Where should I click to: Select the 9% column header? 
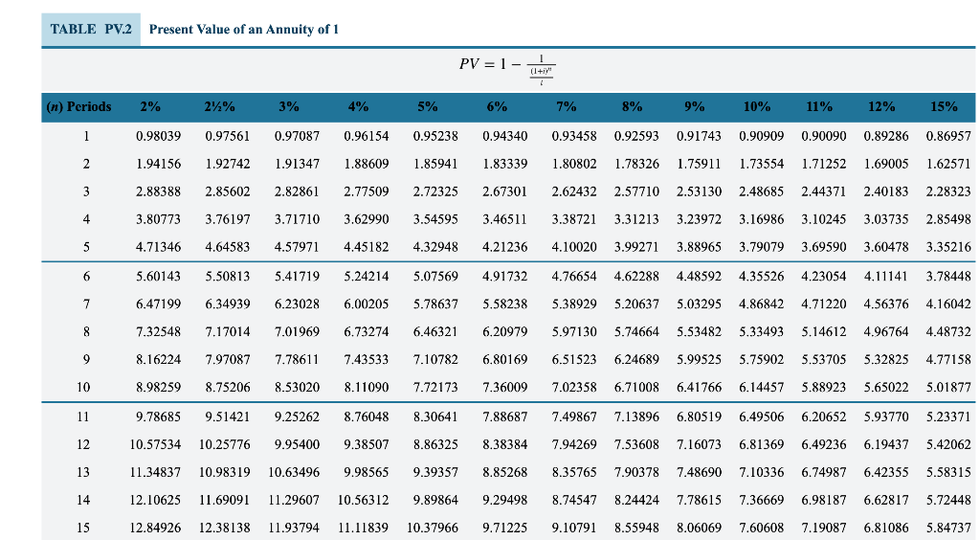click(x=695, y=107)
